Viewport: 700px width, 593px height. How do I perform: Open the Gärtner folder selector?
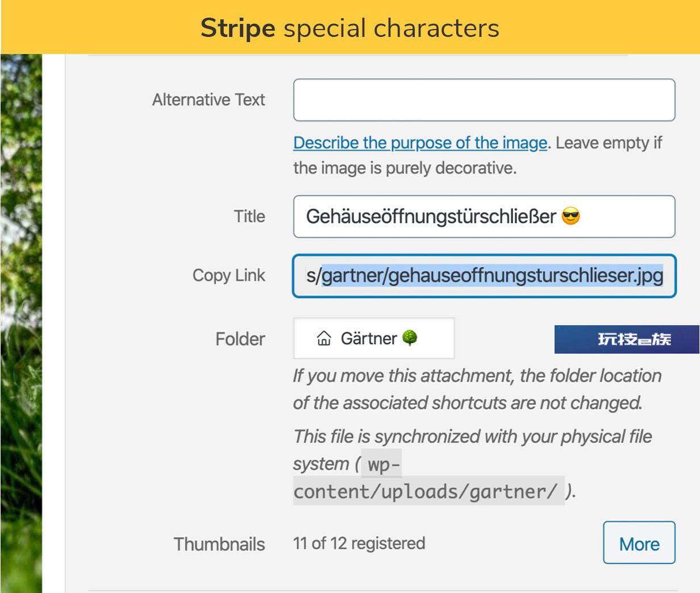click(374, 338)
